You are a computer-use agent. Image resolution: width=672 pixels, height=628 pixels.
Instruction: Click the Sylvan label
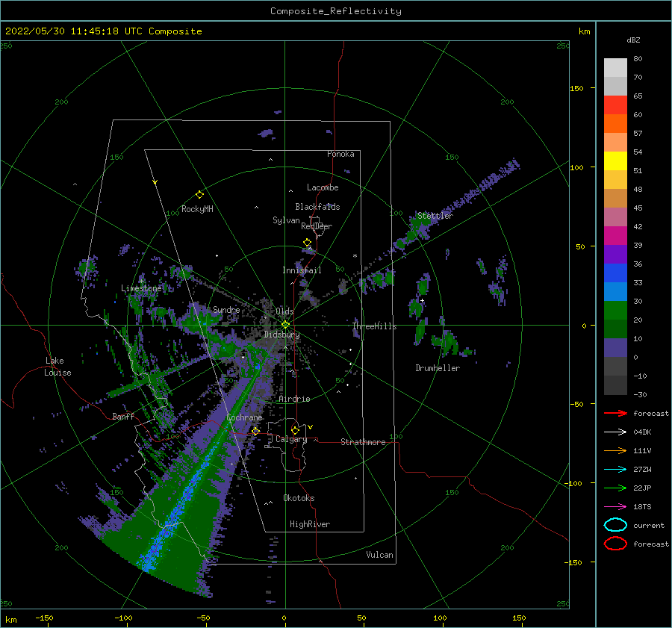[286, 221]
